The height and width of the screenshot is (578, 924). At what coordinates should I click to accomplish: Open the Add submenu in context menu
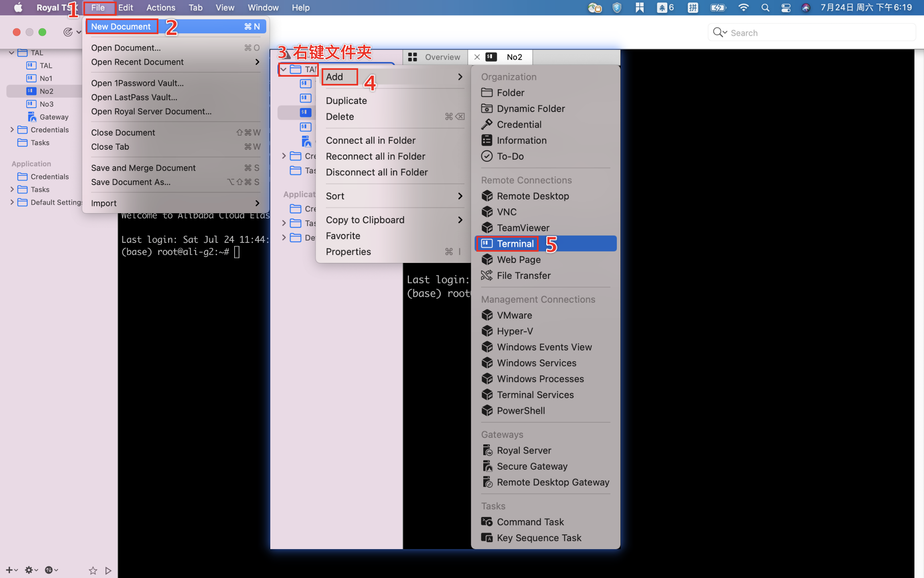393,77
